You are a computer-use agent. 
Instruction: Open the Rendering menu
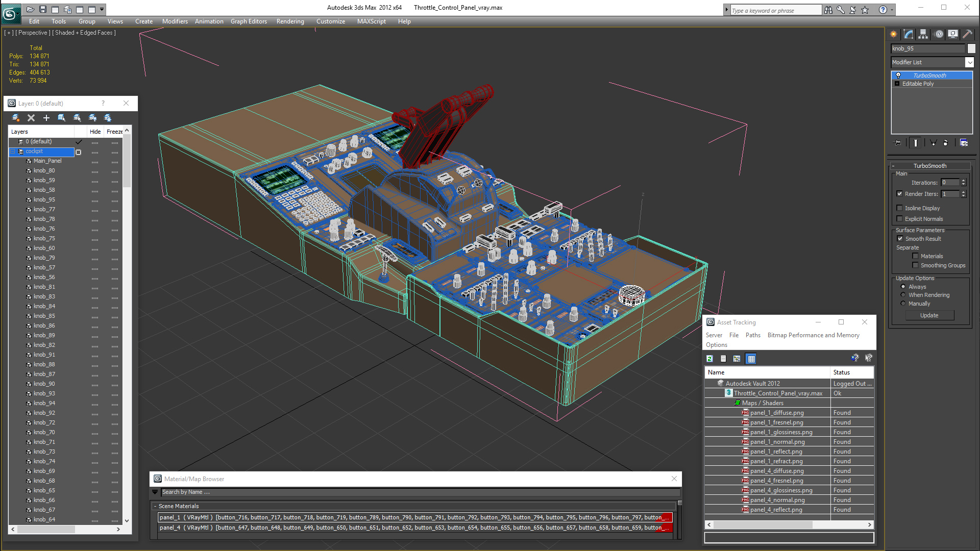click(x=290, y=21)
